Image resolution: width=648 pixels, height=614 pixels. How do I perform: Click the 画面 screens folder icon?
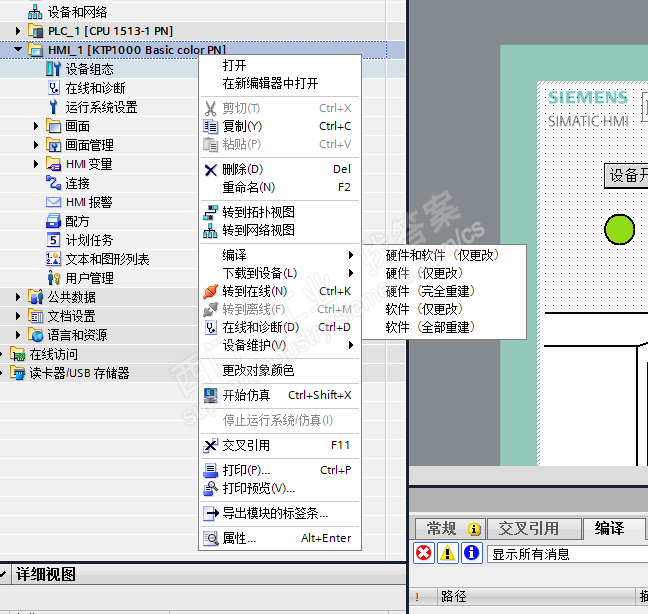pyautogui.click(x=53, y=126)
